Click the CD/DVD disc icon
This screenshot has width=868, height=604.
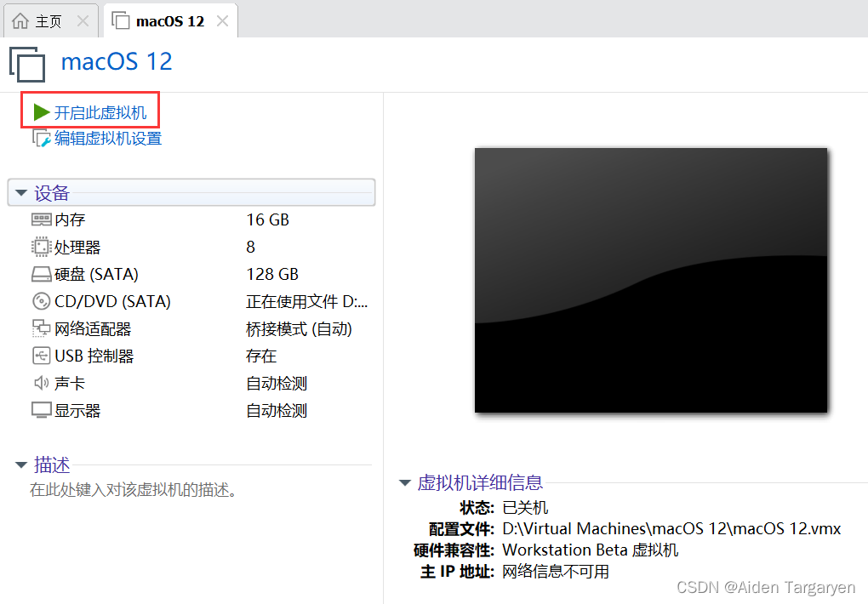tap(42, 301)
